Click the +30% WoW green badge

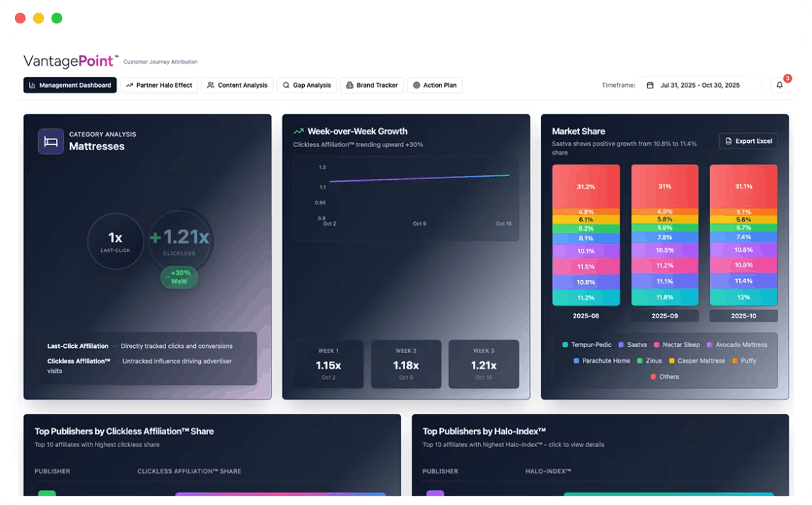point(179,277)
